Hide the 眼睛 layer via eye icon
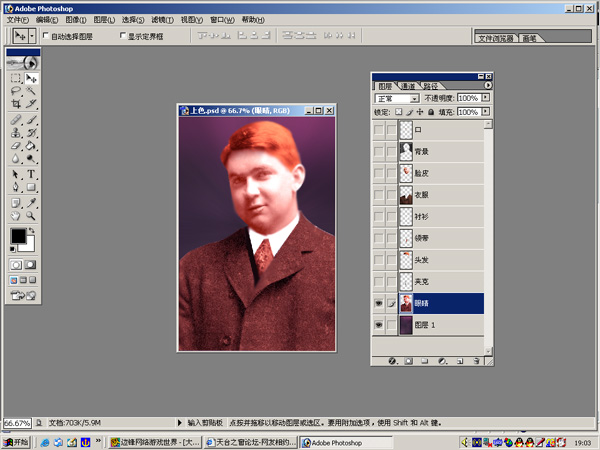Image resolution: width=600 pixels, height=450 pixels. [x=377, y=303]
